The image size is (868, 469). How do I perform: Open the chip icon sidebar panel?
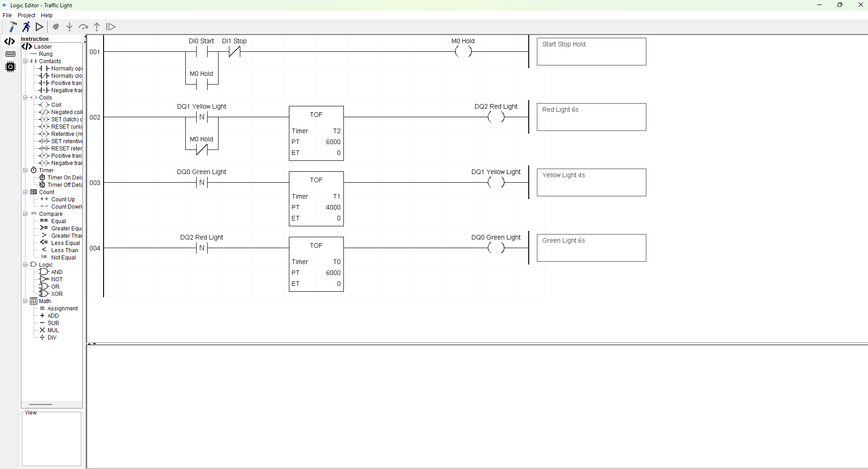[10, 67]
